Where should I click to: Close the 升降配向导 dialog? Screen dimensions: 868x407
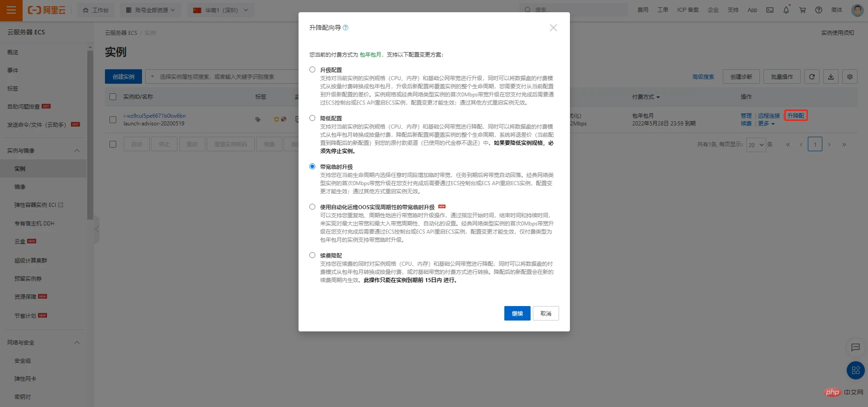[553, 28]
